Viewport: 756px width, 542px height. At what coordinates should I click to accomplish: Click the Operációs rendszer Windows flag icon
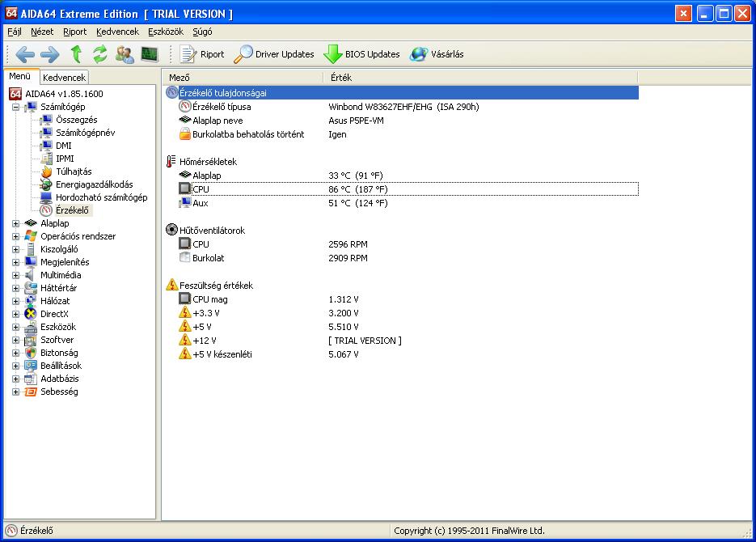[x=31, y=236]
